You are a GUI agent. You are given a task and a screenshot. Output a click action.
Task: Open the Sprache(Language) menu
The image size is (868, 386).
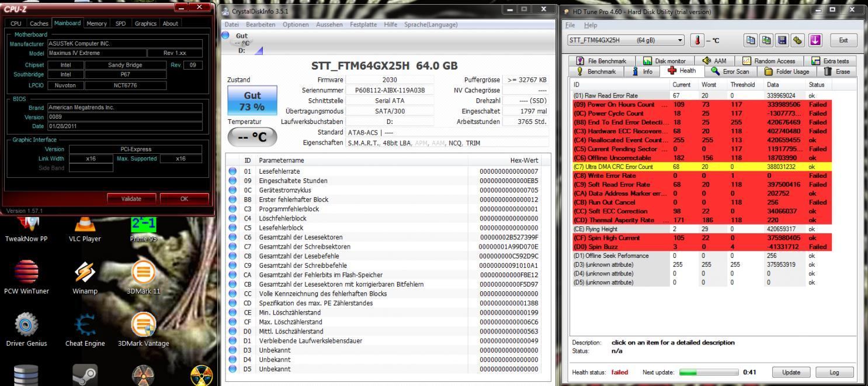[x=431, y=24]
